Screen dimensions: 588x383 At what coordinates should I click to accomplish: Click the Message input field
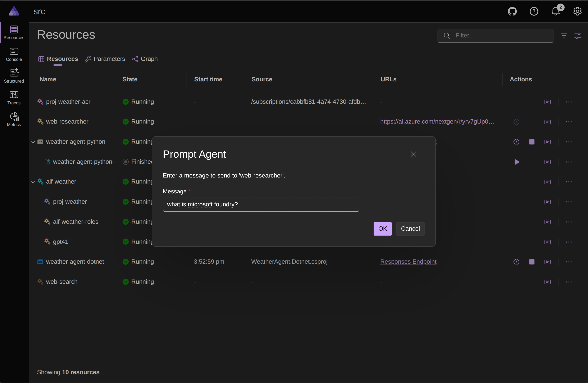pos(261,204)
